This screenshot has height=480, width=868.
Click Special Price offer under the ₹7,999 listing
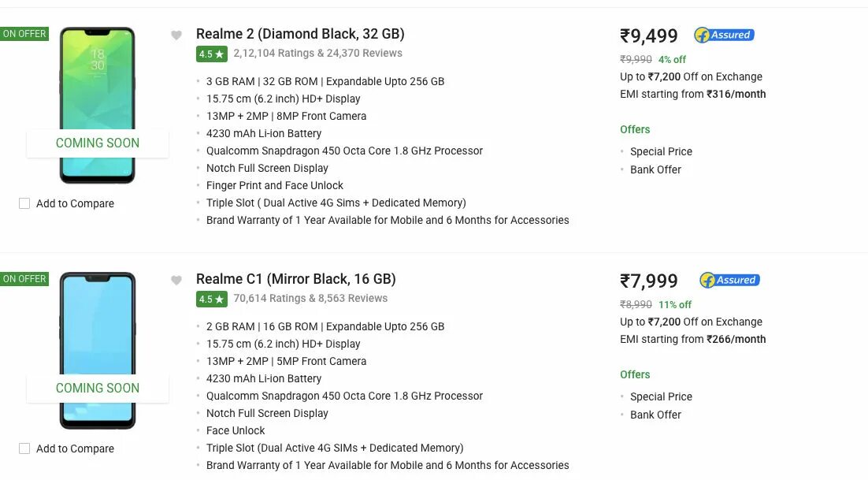tap(661, 396)
